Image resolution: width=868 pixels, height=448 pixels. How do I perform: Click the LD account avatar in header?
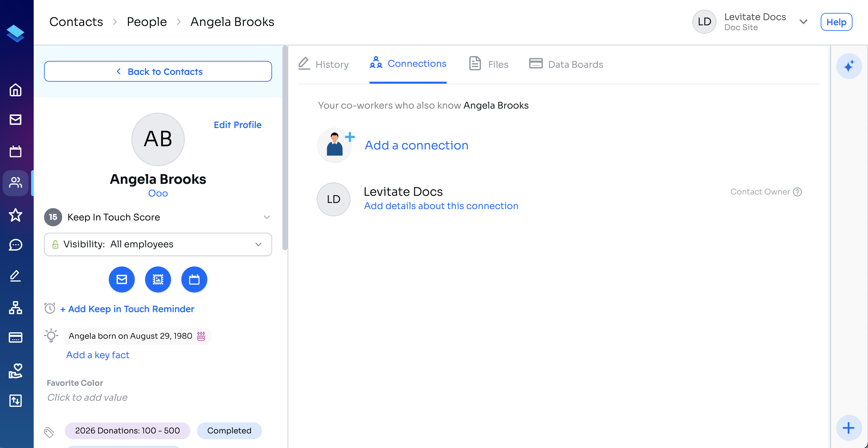point(704,22)
